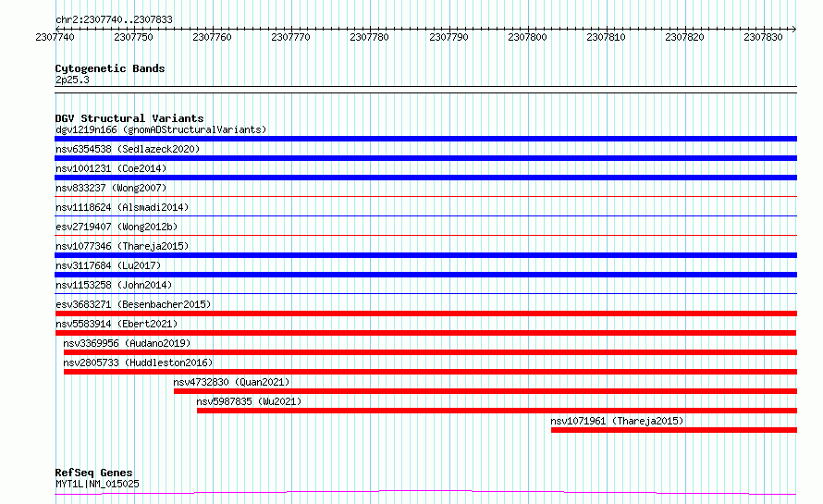Select the nsv4732830 (Quan2021) variant label
Image resolution: width=823 pixels, height=504 pixels.
[231, 382]
